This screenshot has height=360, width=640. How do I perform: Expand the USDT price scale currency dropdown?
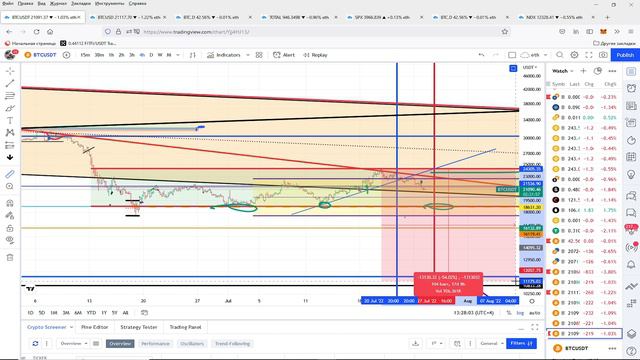pos(530,67)
